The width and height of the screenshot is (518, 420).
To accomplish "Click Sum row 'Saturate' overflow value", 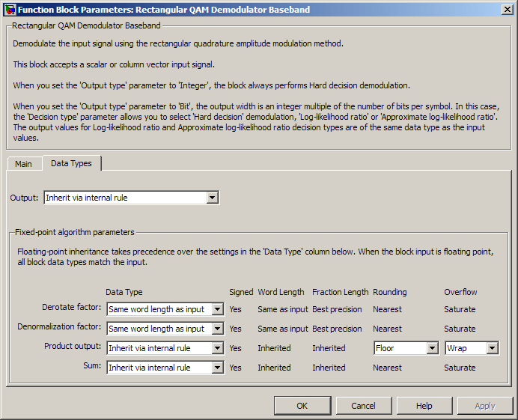I will tap(460, 368).
